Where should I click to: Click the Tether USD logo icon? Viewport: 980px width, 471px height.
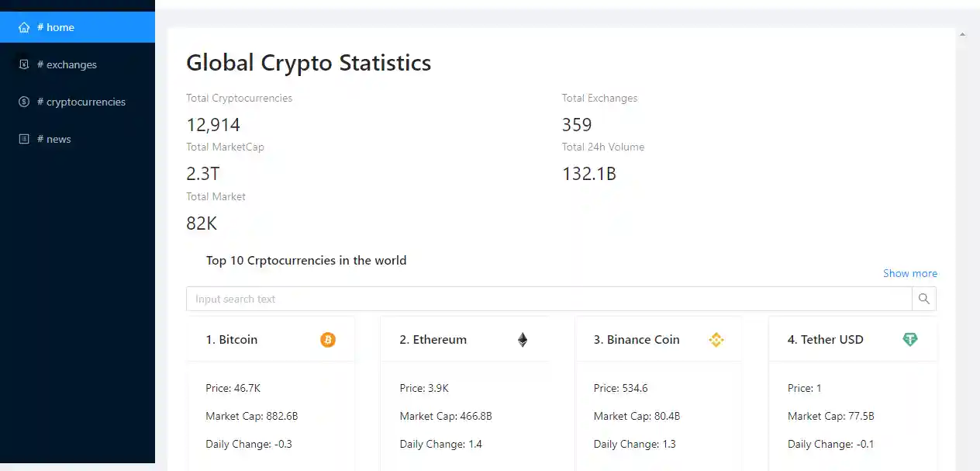[909, 339]
